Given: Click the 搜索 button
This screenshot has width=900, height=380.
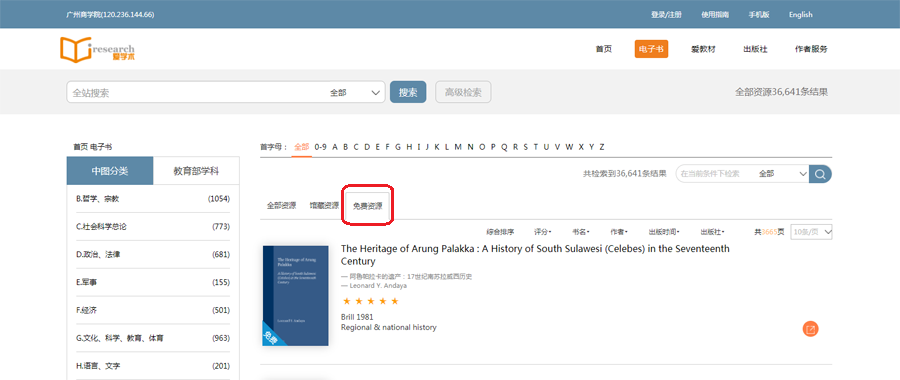Looking at the screenshot, I should (x=408, y=92).
